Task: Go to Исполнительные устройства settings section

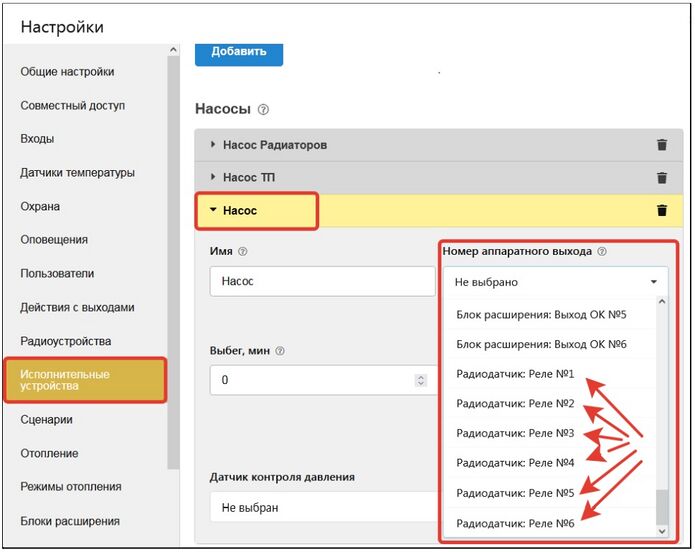Action: pyautogui.click(x=84, y=380)
